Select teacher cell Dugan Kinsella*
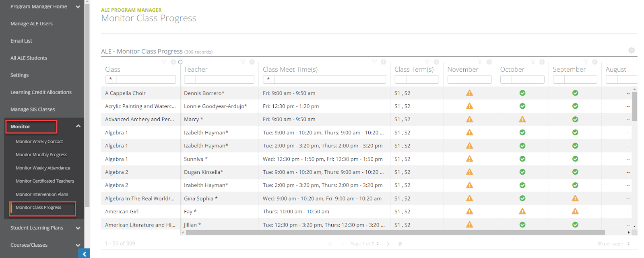This screenshot has height=258, width=644. click(219, 172)
